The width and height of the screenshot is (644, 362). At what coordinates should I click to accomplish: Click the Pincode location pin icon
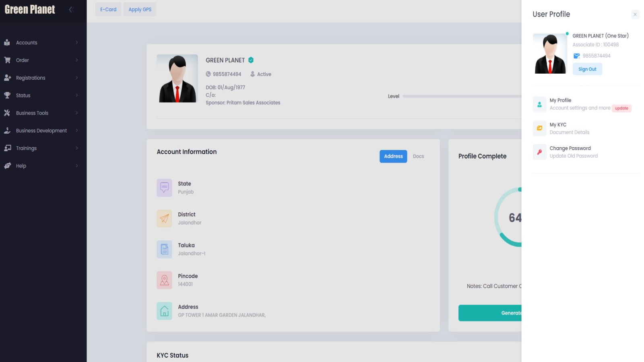[x=164, y=280]
